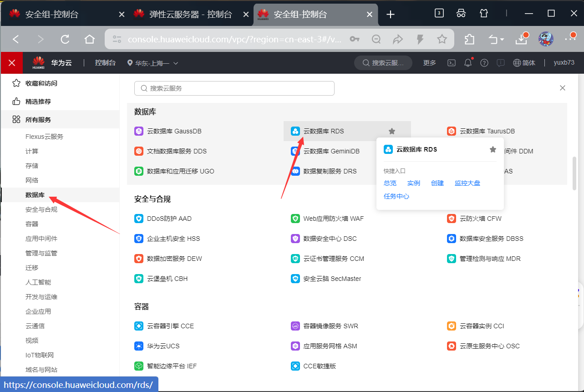Open 安全云脑 SecMaster icon
Screen dimensions: 584x392
pos(295,279)
